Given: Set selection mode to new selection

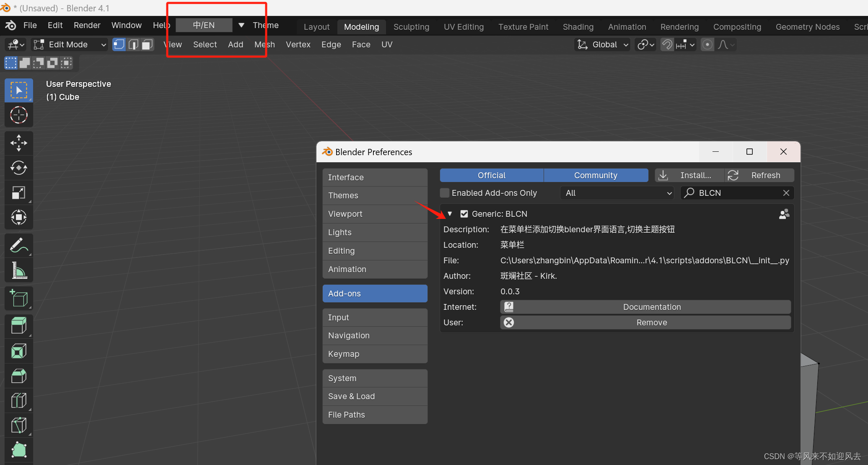Looking at the screenshot, I should pyautogui.click(x=11, y=63).
